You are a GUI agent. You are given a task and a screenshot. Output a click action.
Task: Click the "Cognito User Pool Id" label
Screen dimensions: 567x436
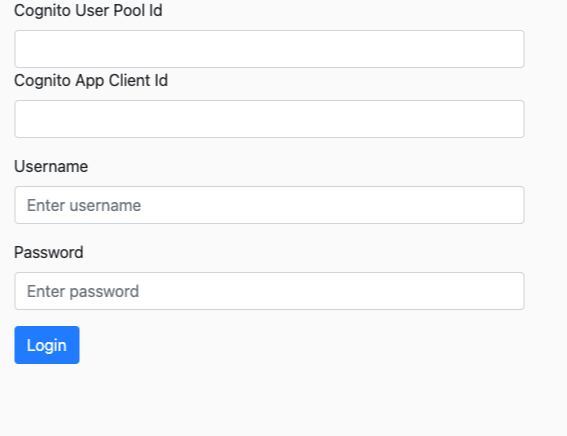click(x=88, y=10)
